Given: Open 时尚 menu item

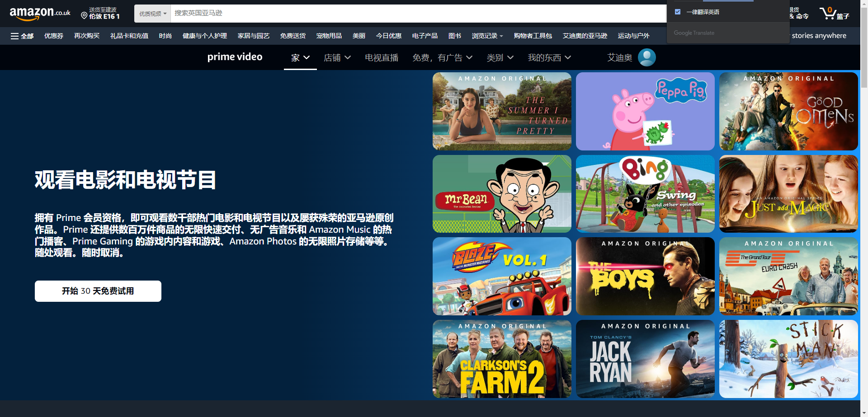Looking at the screenshot, I should pyautogui.click(x=165, y=36).
